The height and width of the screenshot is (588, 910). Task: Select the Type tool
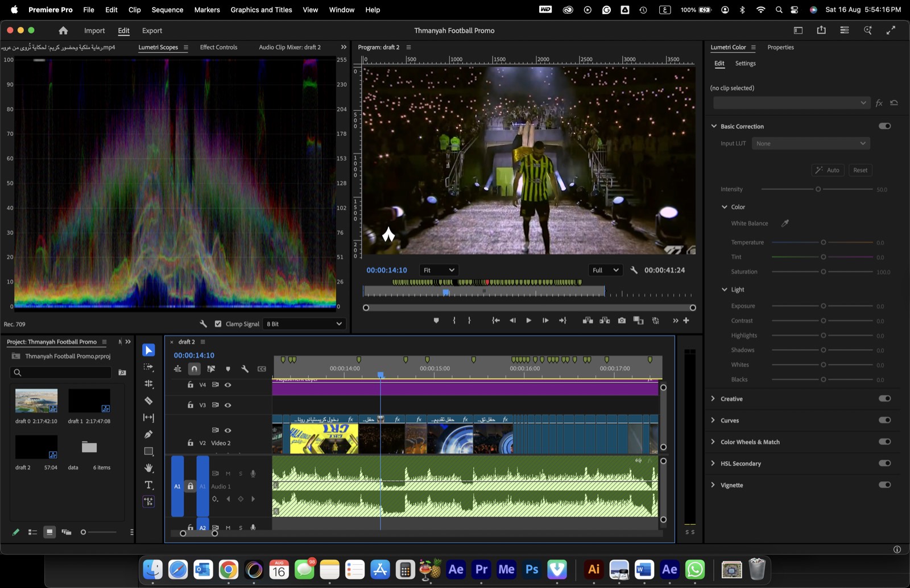point(148,485)
